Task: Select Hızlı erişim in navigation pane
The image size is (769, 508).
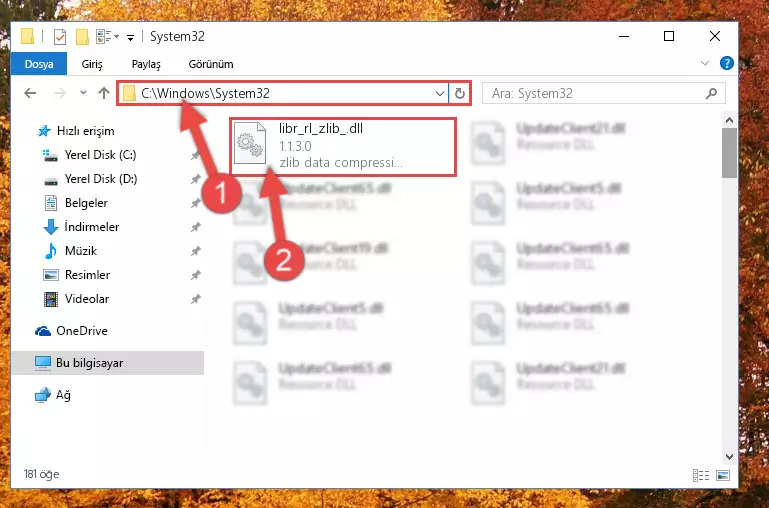Action: pos(85,131)
